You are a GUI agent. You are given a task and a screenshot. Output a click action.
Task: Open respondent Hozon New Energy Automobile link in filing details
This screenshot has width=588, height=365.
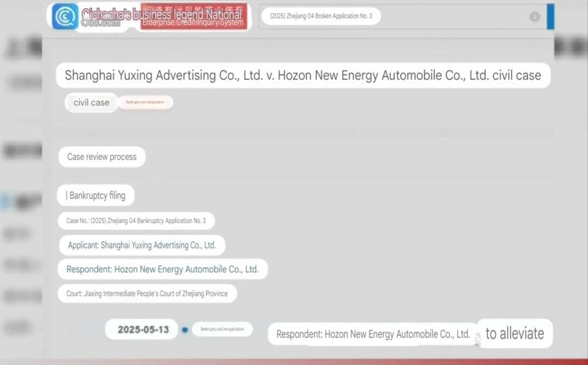tap(162, 269)
